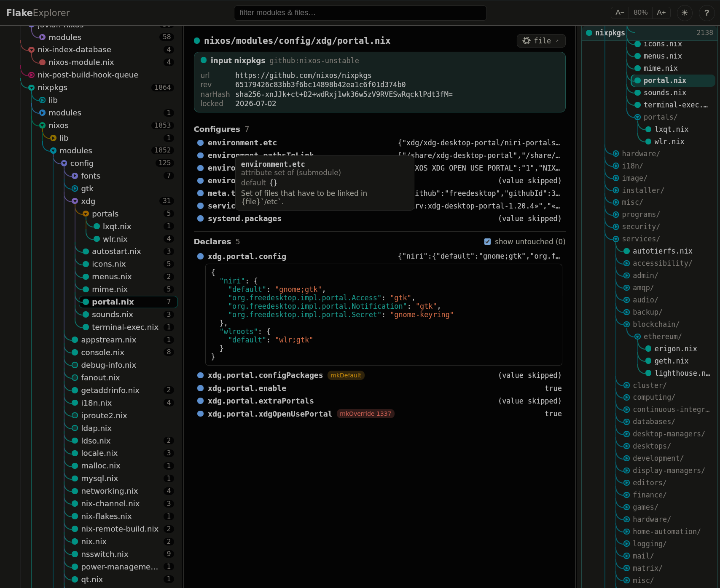The image size is (720, 588).
Task: Click the hollow fanout.nix dot icon
Action: click(x=75, y=378)
